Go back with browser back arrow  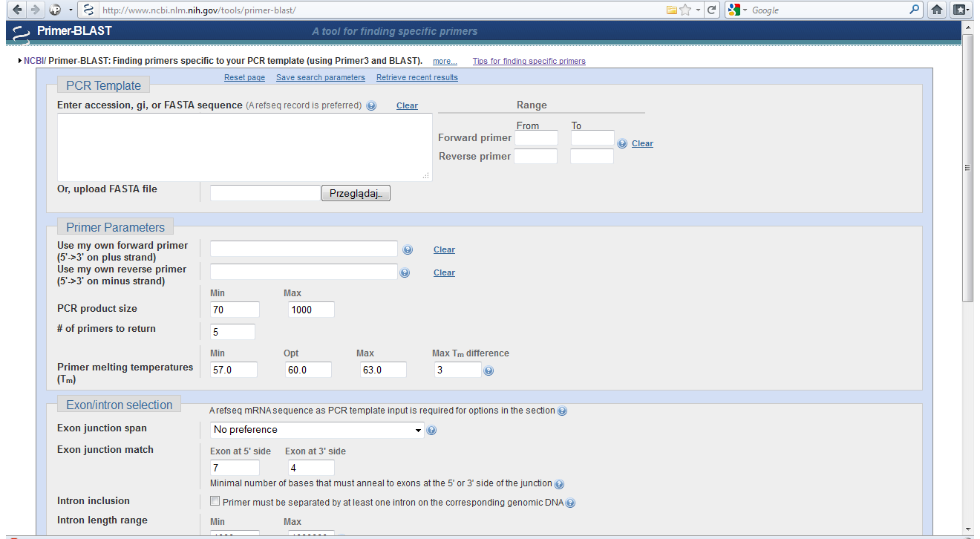tap(16, 10)
